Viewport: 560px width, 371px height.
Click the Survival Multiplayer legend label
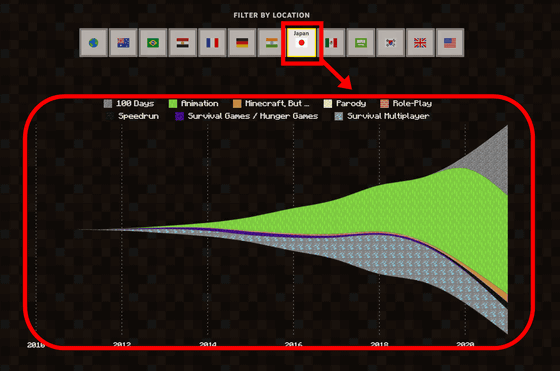pyautogui.click(x=388, y=116)
